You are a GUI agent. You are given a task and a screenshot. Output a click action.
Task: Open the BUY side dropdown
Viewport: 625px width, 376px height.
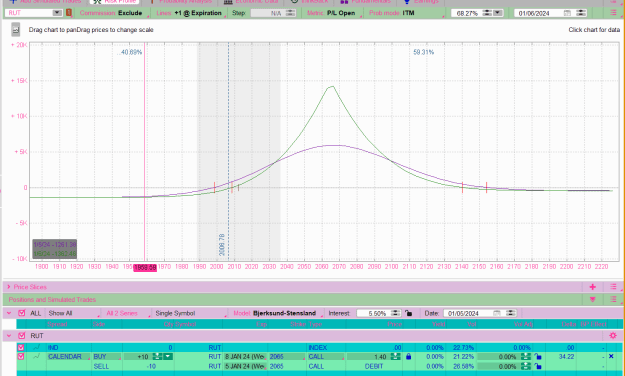[x=106, y=356]
